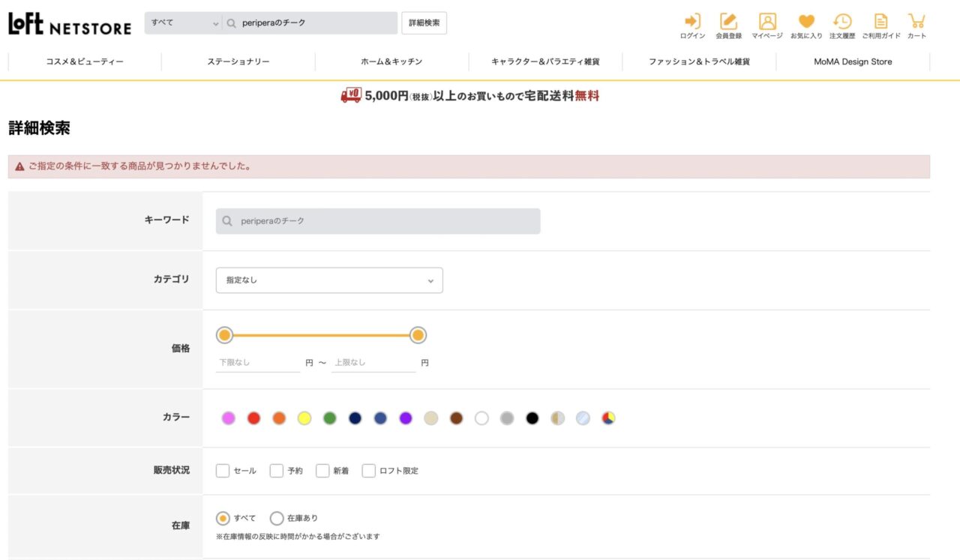
Task: Click the 下限なし minimum price field
Action: point(258,363)
